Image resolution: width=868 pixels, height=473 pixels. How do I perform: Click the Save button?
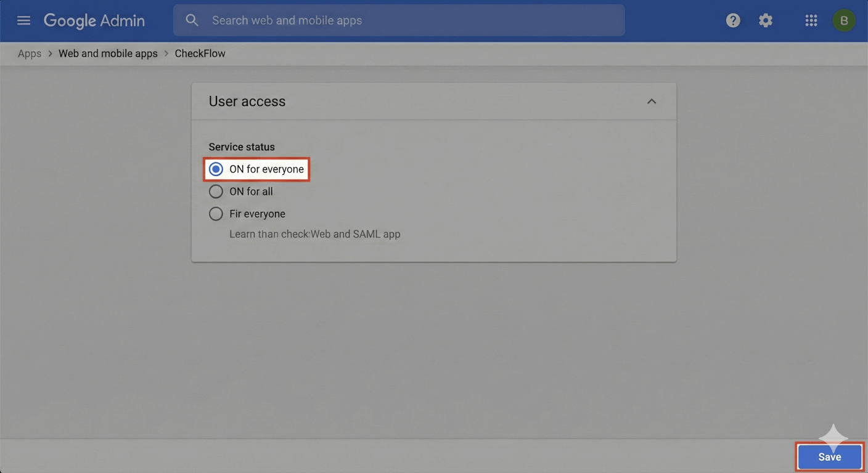pos(829,456)
